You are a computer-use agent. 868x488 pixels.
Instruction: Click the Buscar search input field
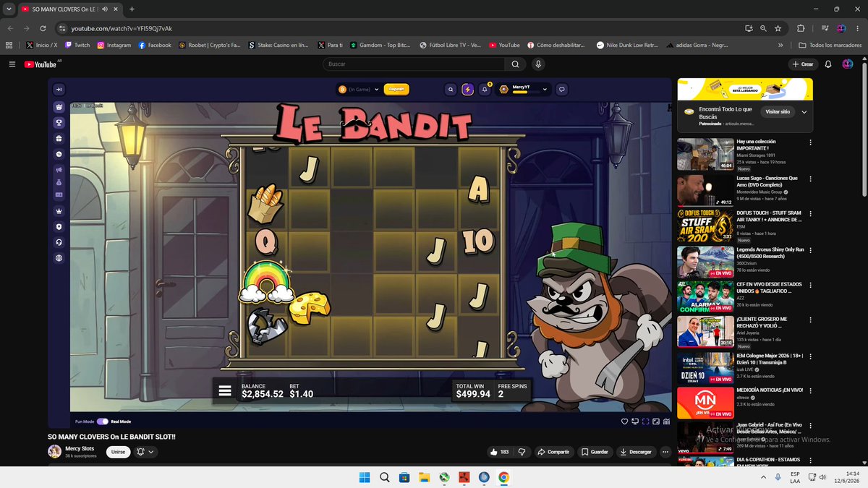(414, 64)
